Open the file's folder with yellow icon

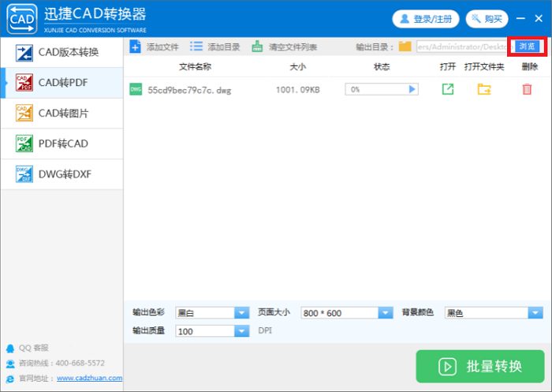484,89
